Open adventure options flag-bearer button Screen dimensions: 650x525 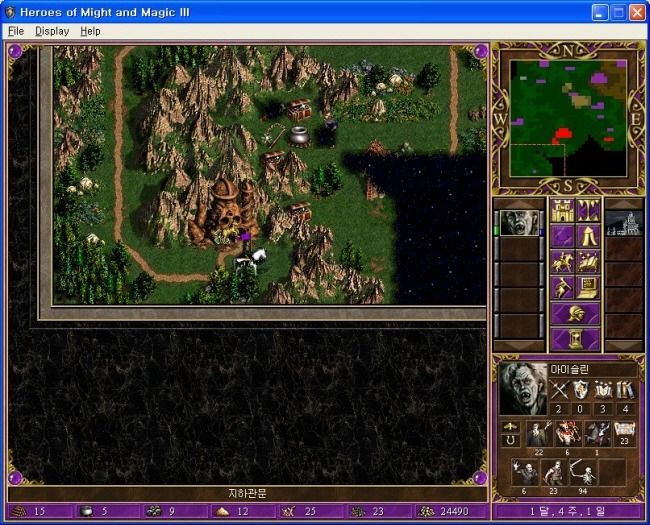[562, 287]
